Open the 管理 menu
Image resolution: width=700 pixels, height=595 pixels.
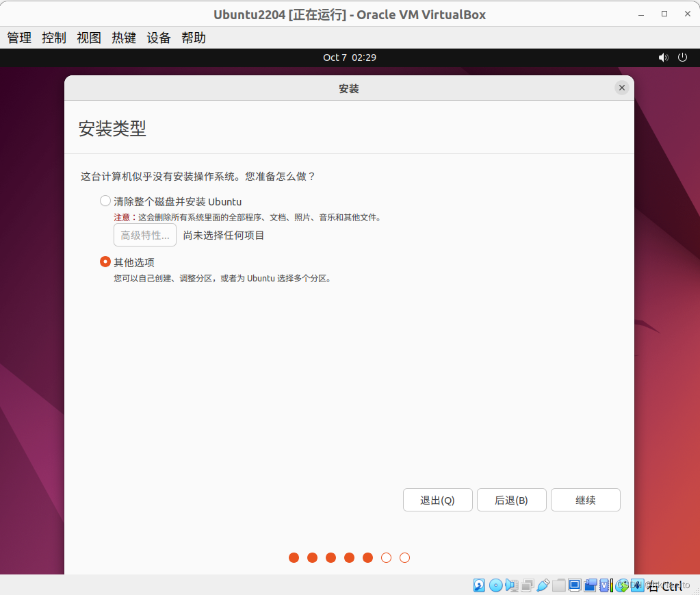[19, 38]
